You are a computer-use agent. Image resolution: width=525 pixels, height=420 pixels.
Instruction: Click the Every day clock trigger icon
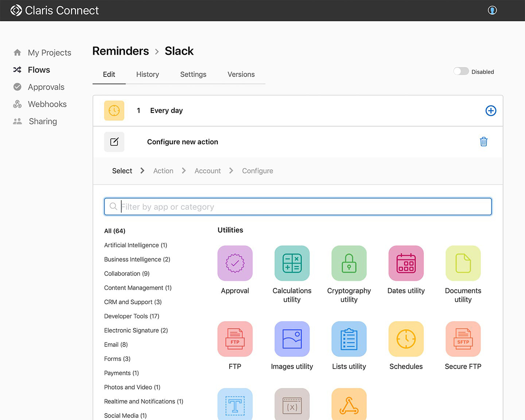(114, 110)
